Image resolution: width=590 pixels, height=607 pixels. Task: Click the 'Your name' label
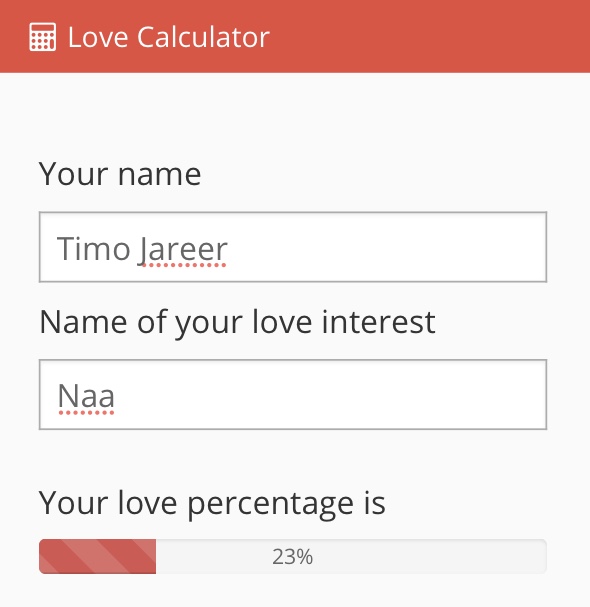pos(120,174)
